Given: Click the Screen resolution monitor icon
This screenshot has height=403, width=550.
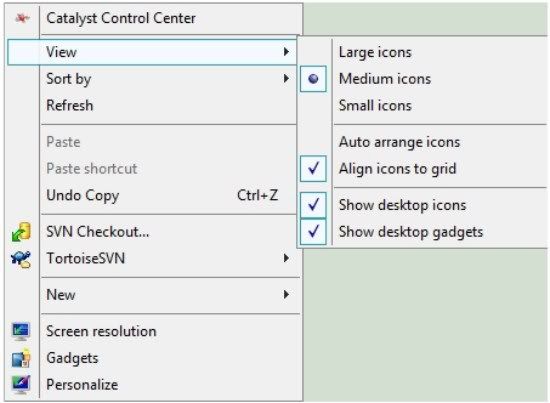Looking at the screenshot, I should click(x=21, y=331).
